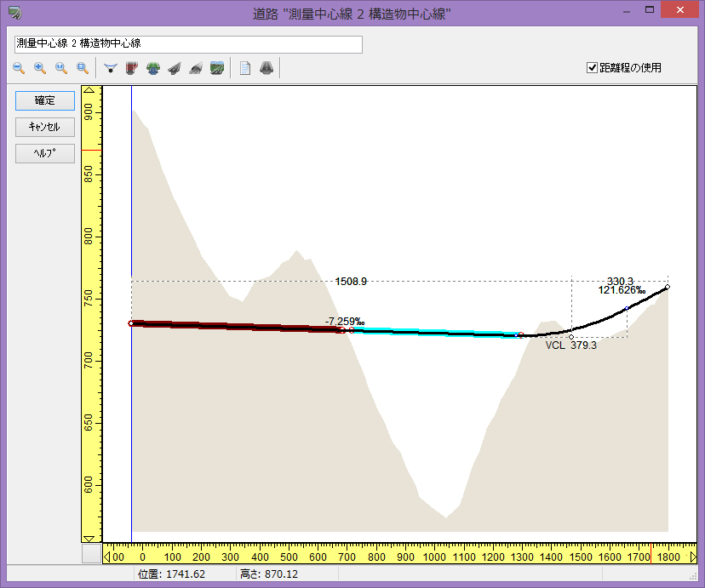
Task: Select the zoom window magnifier tool
Action: tap(83, 68)
